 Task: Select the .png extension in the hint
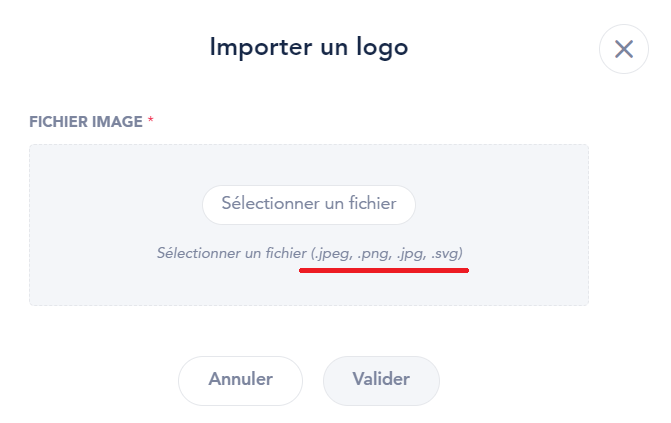[x=374, y=254]
